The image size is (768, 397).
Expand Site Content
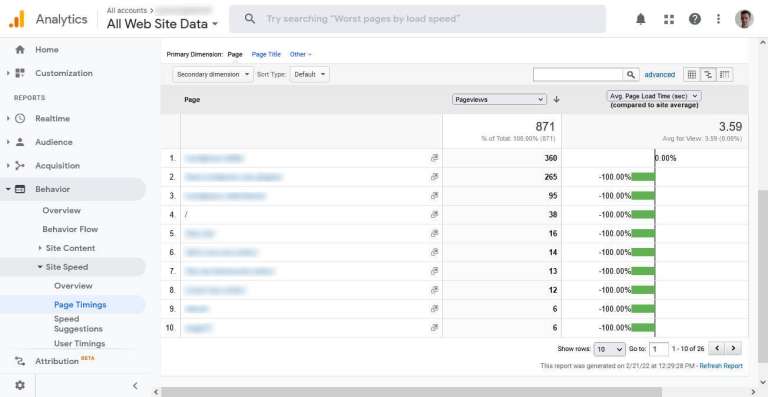pos(40,248)
